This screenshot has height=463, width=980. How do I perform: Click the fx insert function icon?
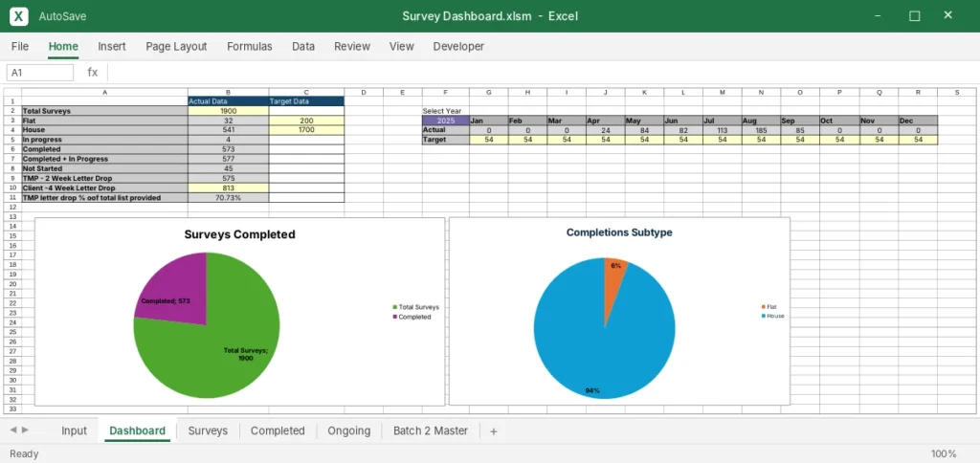pyautogui.click(x=93, y=73)
